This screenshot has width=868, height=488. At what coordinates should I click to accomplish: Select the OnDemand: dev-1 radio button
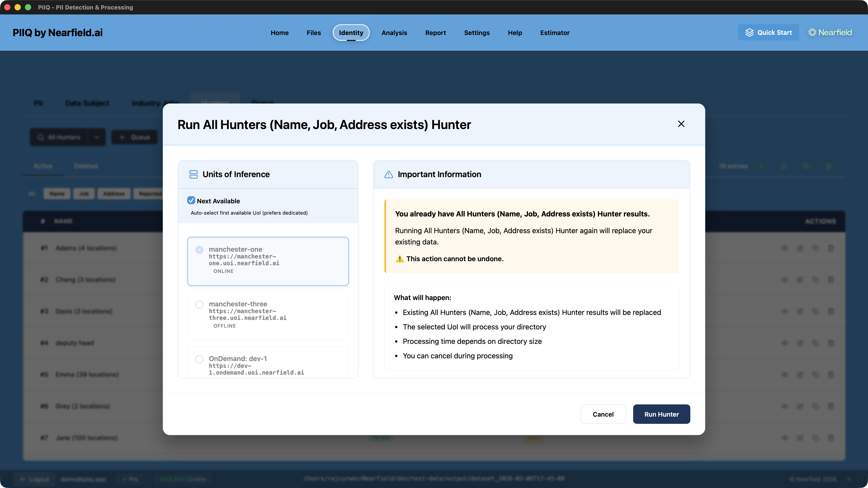pyautogui.click(x=199, y=359)
